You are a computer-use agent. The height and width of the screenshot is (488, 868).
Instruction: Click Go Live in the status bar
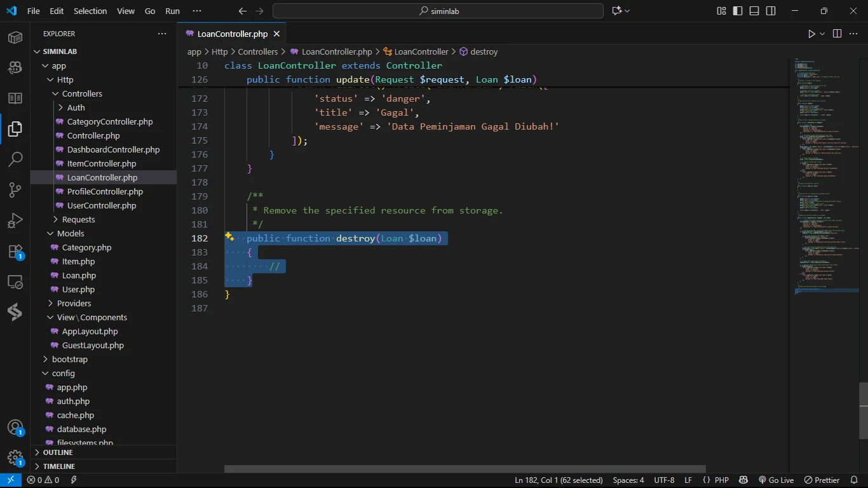click(x=776, y=480)
